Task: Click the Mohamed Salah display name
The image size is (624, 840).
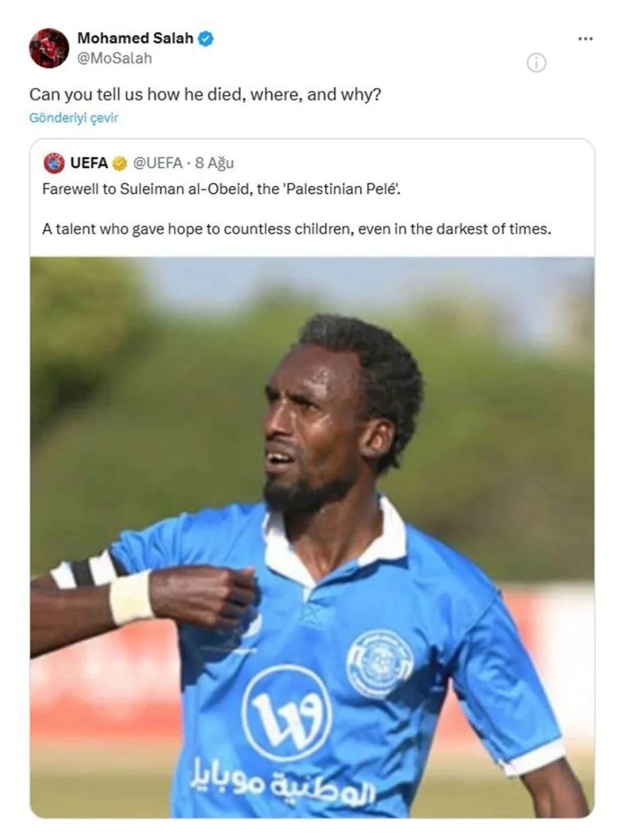Action: pos(135,38)
